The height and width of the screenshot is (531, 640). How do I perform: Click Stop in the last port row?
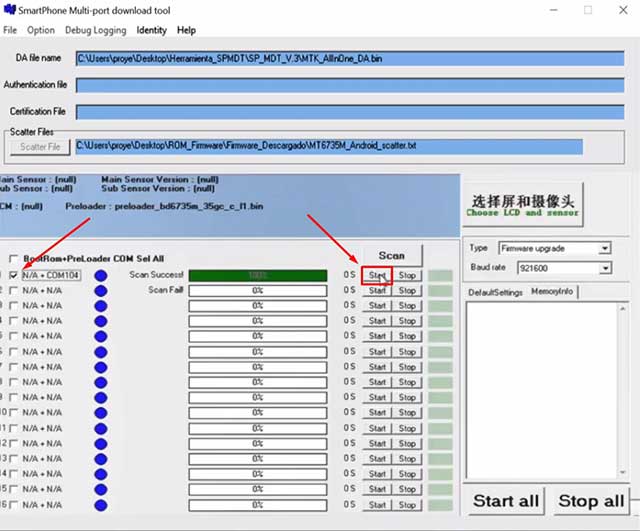407,505
